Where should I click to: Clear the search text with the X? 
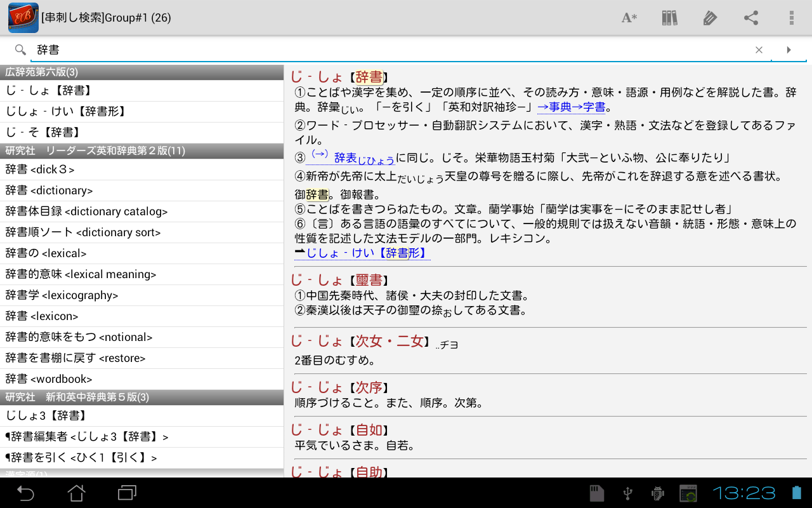pos(759,50)
